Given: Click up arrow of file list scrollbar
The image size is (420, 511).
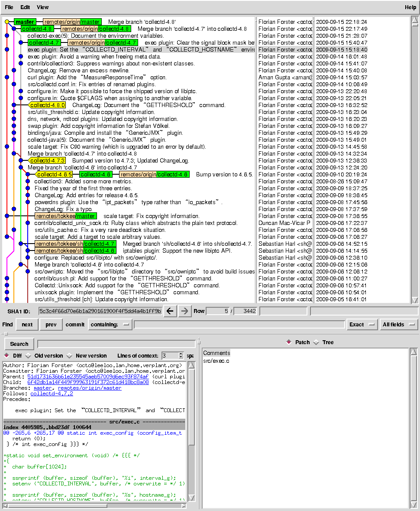Looking at the screenshot, I should pos(414,352).
